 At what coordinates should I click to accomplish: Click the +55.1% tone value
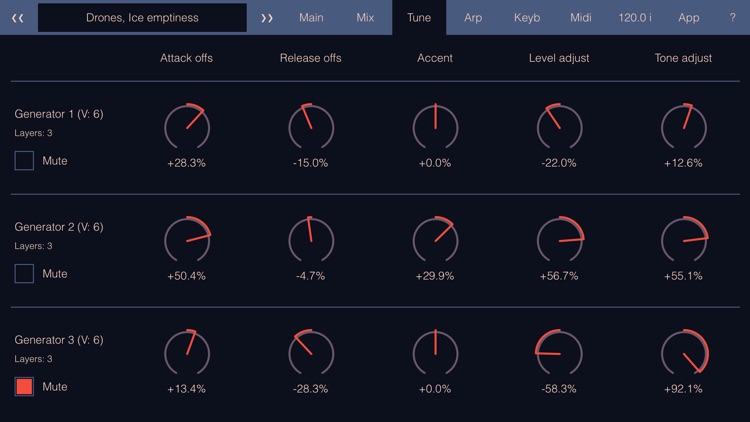[x=683, y=276]
